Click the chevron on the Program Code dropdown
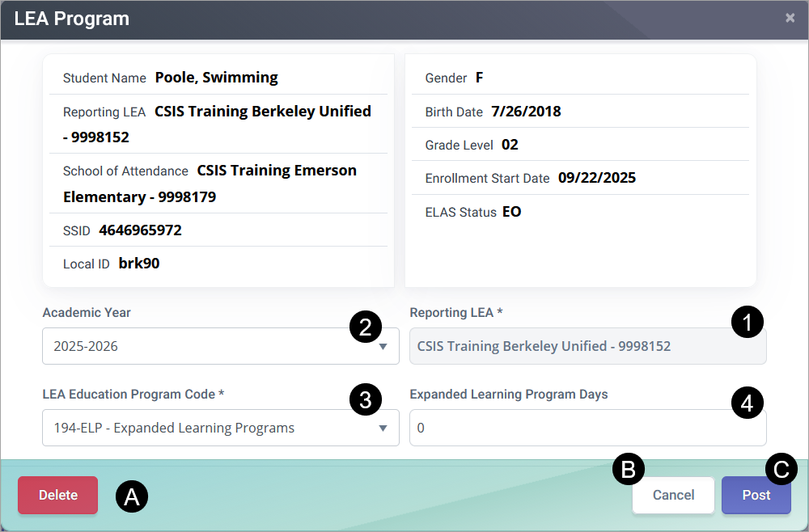This screenshot has width=809, height=532. (382, 428)
